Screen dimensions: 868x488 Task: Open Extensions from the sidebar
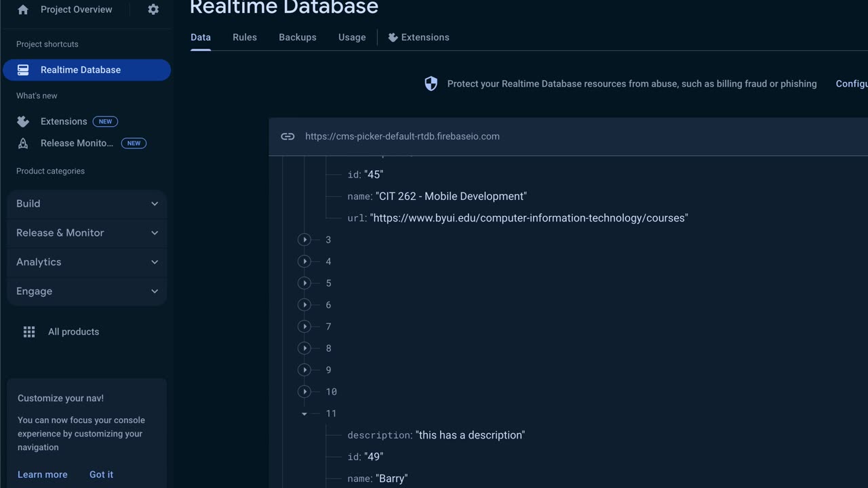coord(64,121)
